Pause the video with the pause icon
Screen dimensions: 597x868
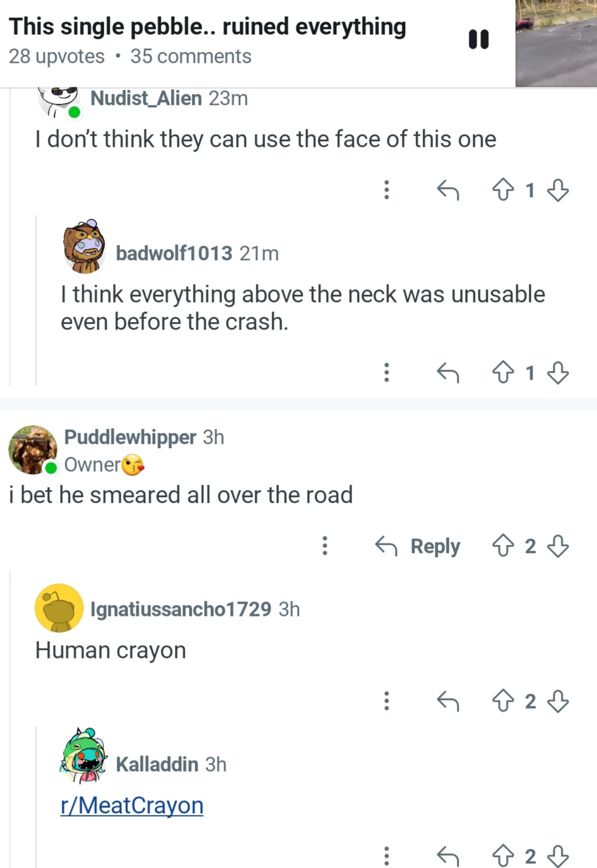479,39
